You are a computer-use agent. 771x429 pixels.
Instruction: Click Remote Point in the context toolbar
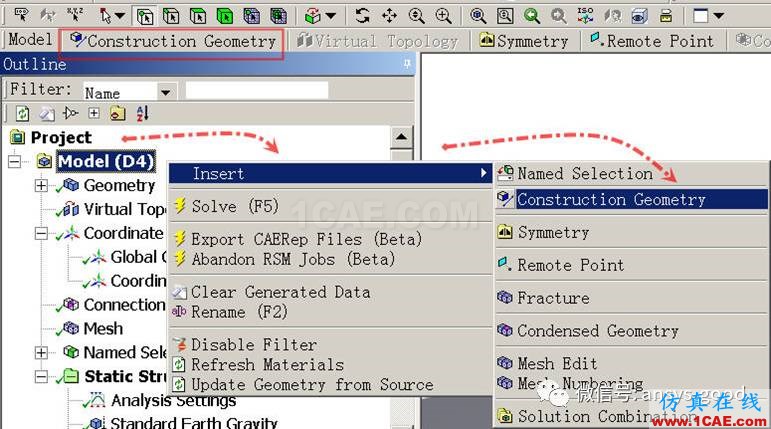coord(652,41)
